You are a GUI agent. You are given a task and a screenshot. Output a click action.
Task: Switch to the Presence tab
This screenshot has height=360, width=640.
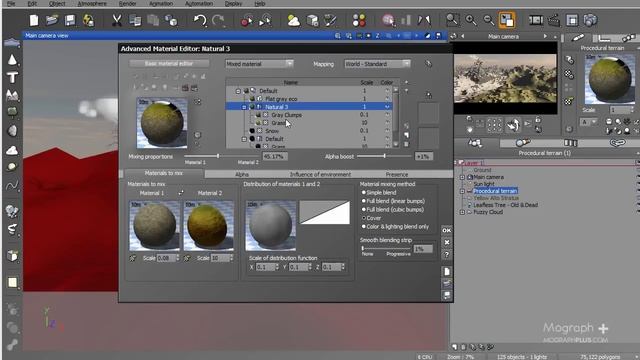tap(397, 174)
